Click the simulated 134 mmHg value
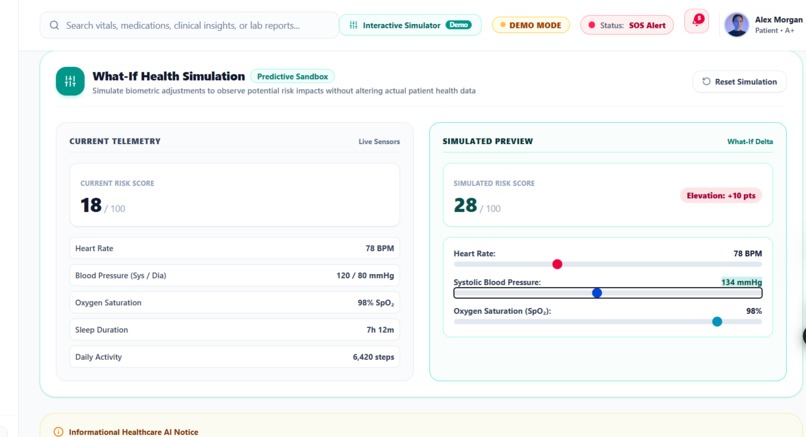 (x=741, y=282)
